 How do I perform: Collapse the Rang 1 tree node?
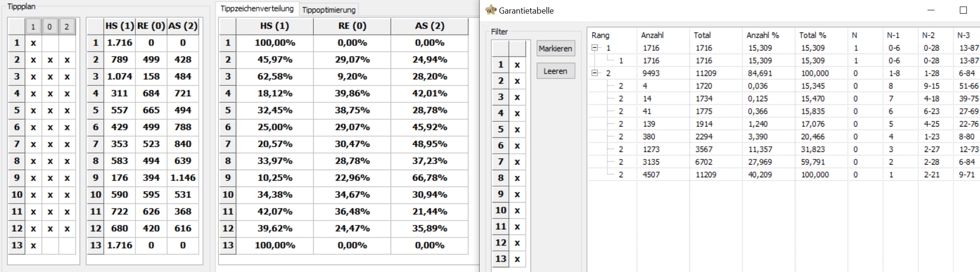coord(595,48)
